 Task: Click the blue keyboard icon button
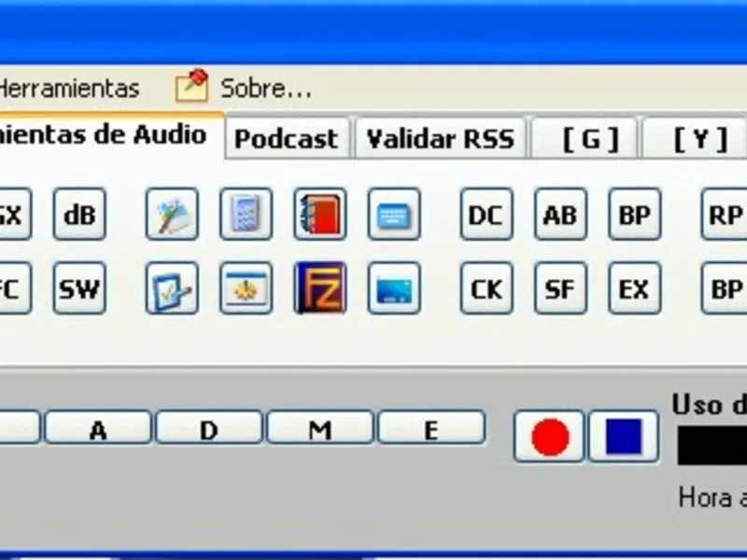[x=394, y=214]
